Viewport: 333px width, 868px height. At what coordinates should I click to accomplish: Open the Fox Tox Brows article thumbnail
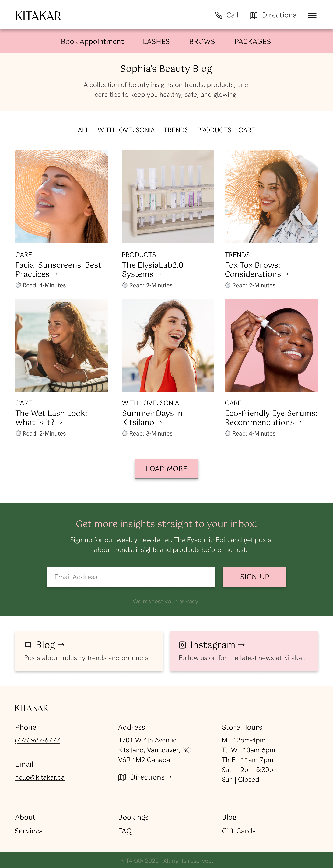pyautogui.click(x=271, y=197)
